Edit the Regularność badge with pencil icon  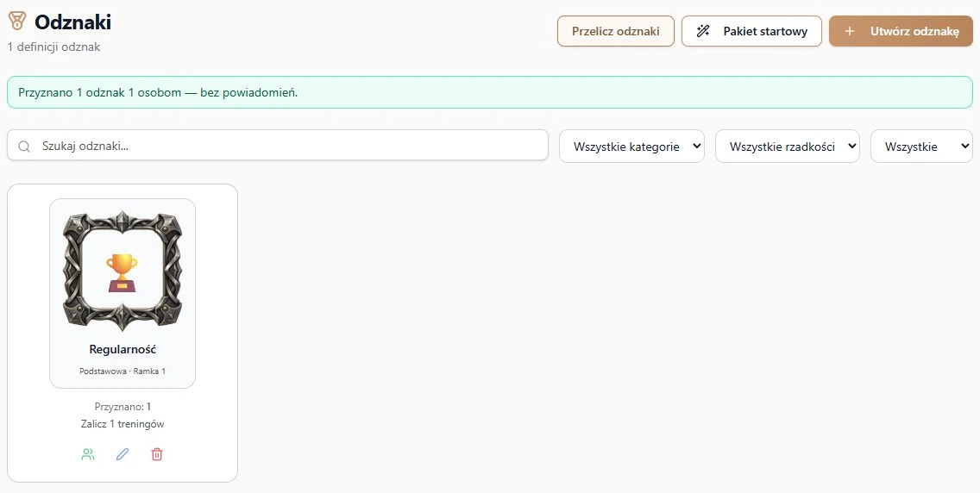(x=122, y=454)
